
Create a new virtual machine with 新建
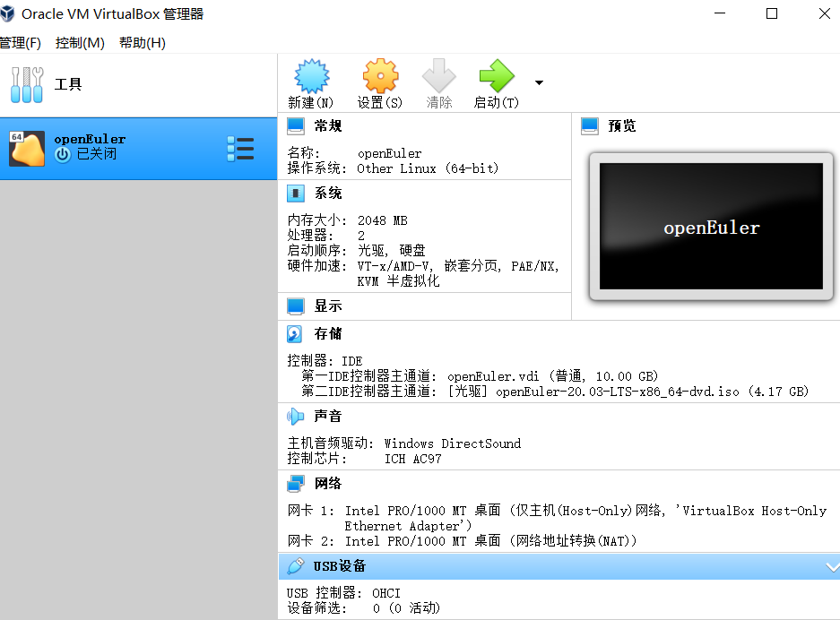tap(310, 82)
